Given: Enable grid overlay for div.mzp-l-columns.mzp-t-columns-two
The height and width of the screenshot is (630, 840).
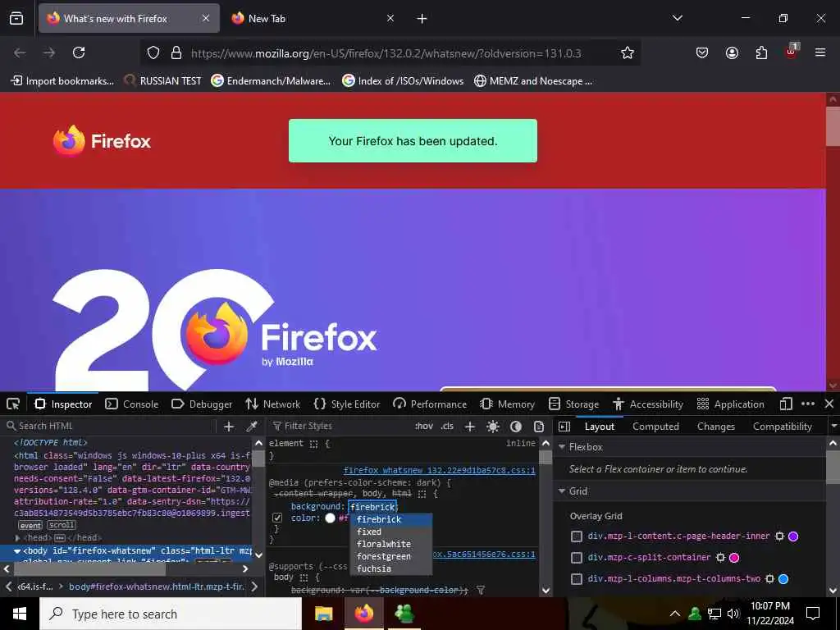Looking at the screenshot, I should pyautogui.click(x=577, y=579).
